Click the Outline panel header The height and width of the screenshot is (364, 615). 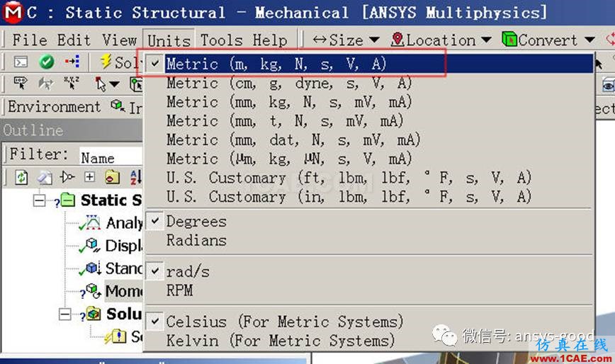point(72,130)
